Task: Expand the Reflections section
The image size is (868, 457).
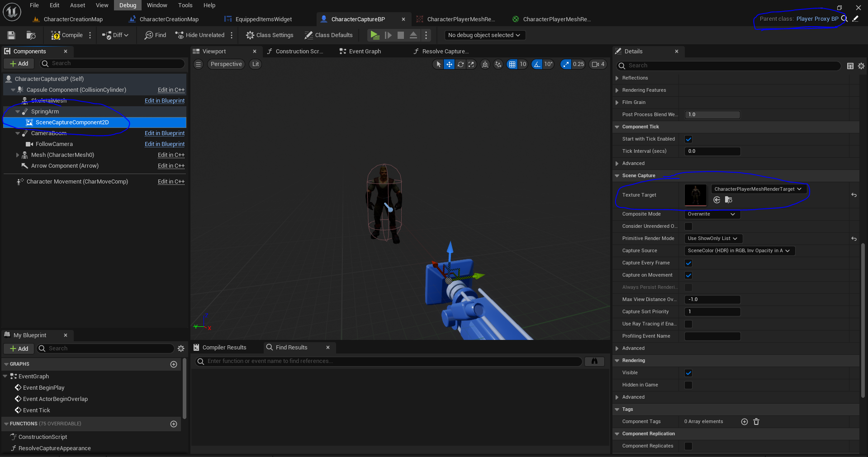Action: (x=617, y=78)
